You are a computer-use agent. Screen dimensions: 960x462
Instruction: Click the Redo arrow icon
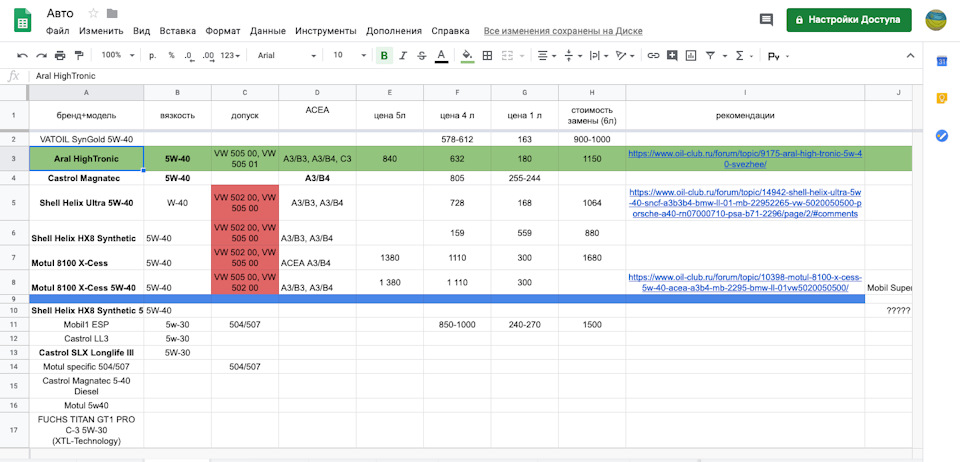[x=41, y=56]
